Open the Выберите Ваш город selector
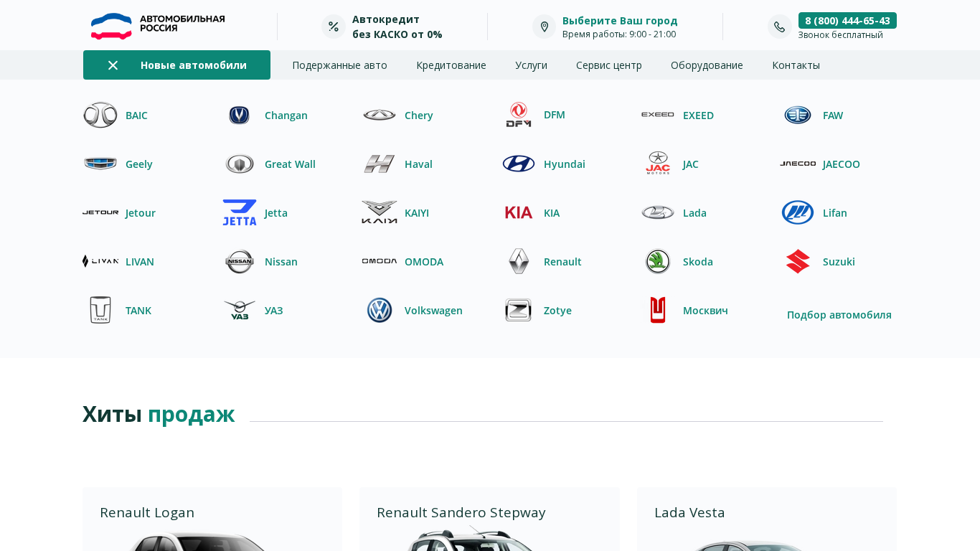Viewport: 980px width, 551px height. tap(620, 20)
